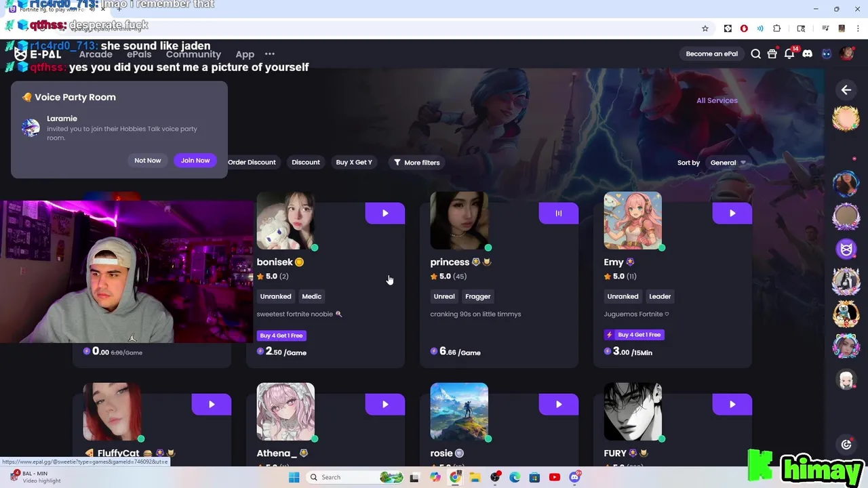The image size is (868, 488).
Task: Click 'cranking 90s on little timmys' text
Action: coord(475,314)
